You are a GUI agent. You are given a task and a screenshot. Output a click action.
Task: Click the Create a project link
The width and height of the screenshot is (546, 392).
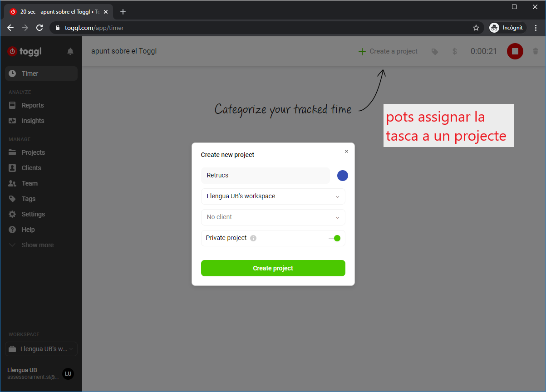(388, 52)
